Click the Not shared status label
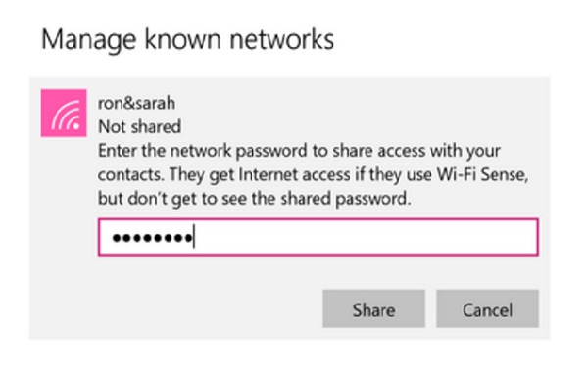Screen dimensions: 588x375 point(139,126)
